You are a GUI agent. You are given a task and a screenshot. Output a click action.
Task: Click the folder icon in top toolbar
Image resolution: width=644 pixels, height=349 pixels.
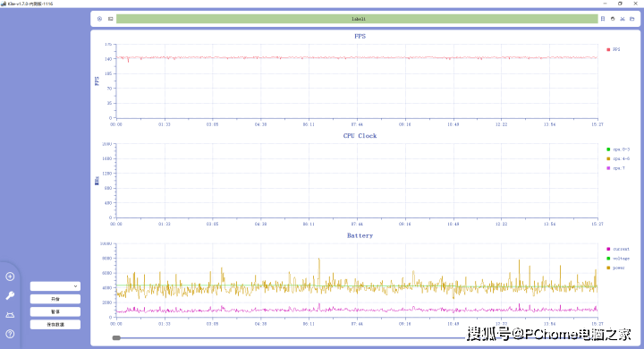[632, 19]
